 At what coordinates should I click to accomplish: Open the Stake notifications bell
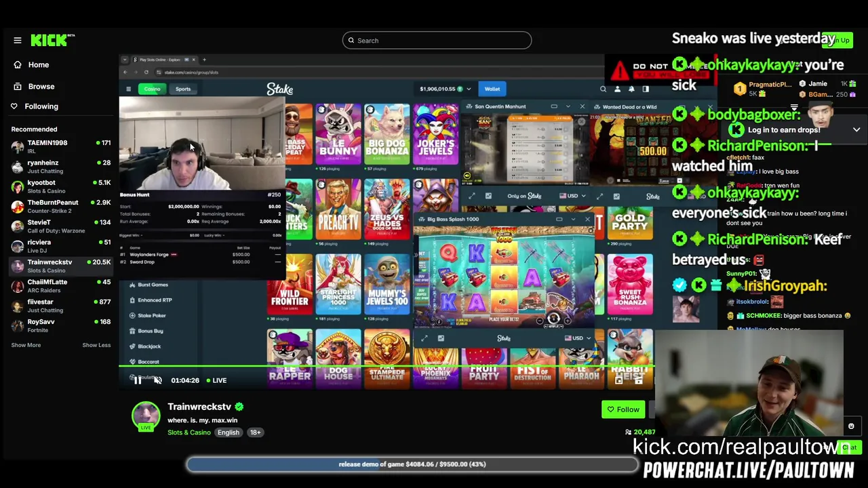[631, 89]
